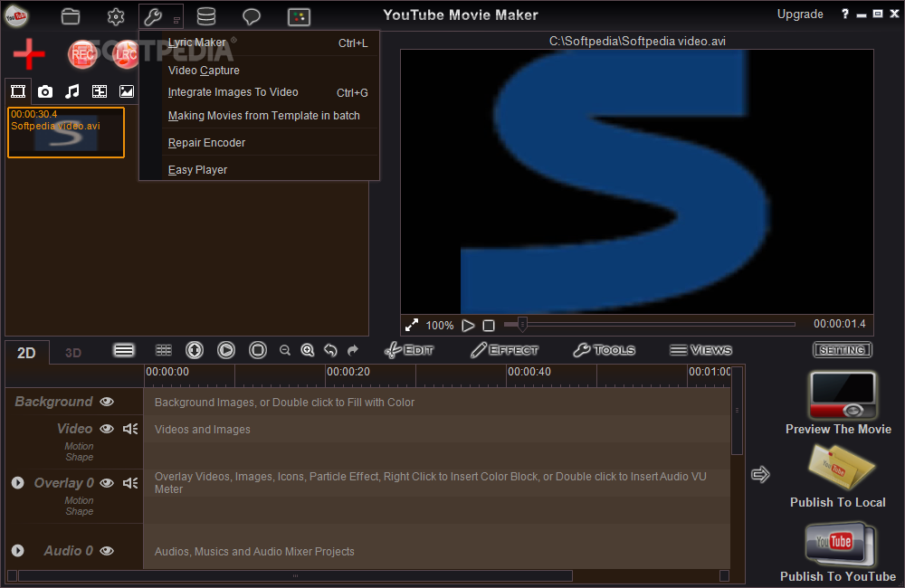Click the fullscreen expand arrows in preview
Screen dimensions: 905x588
pyautogui.click(x=412, y=326)
